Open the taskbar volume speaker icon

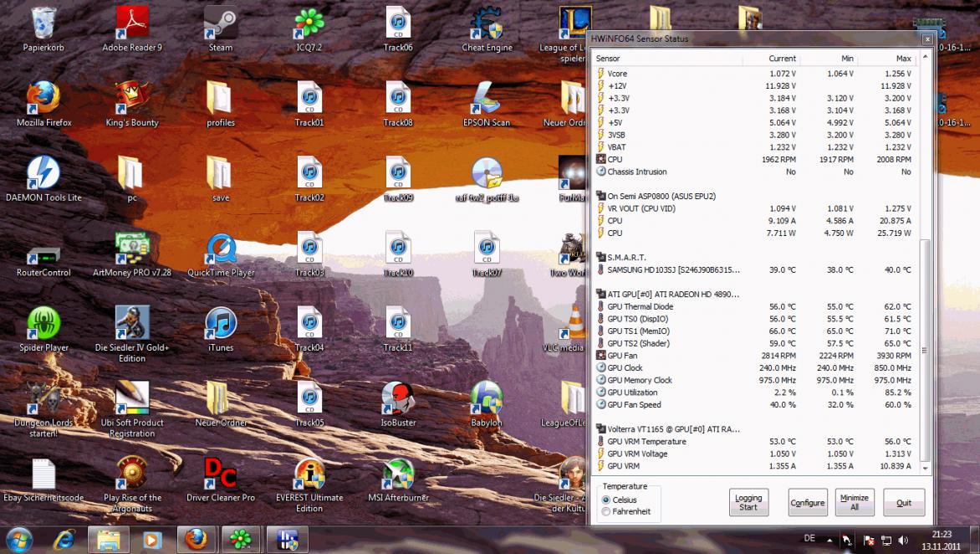tap(903, 540)
